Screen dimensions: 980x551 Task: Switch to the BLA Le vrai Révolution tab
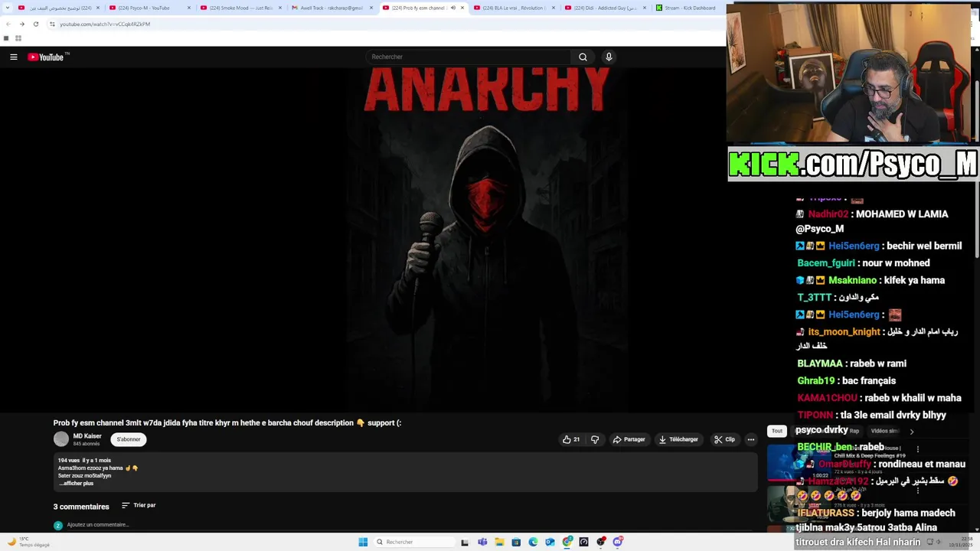pos(514,8)
